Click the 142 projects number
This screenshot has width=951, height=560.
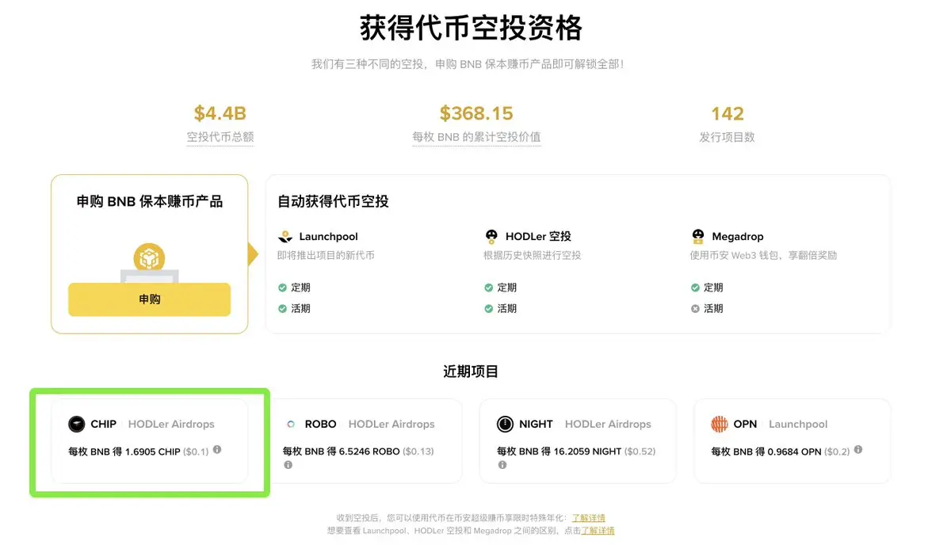728,114
